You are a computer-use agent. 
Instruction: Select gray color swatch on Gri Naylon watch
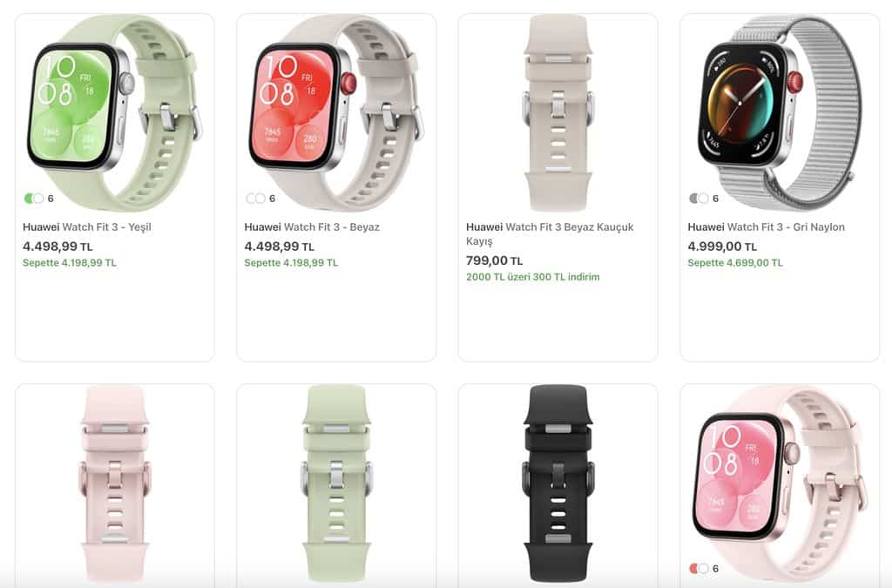click(693, 199)
